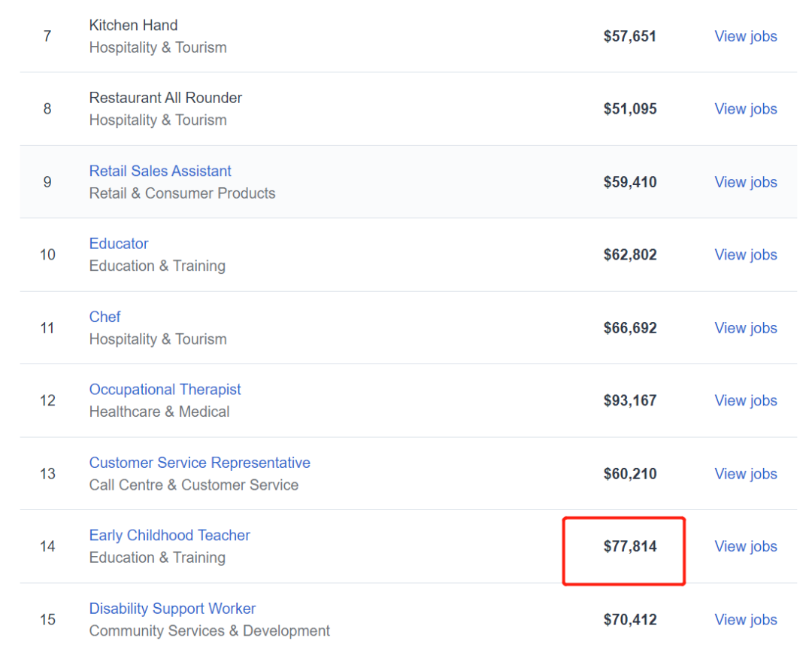View jobs for Occupational Therapist
Screen dimensions: 812x650
tap(745, 401)
